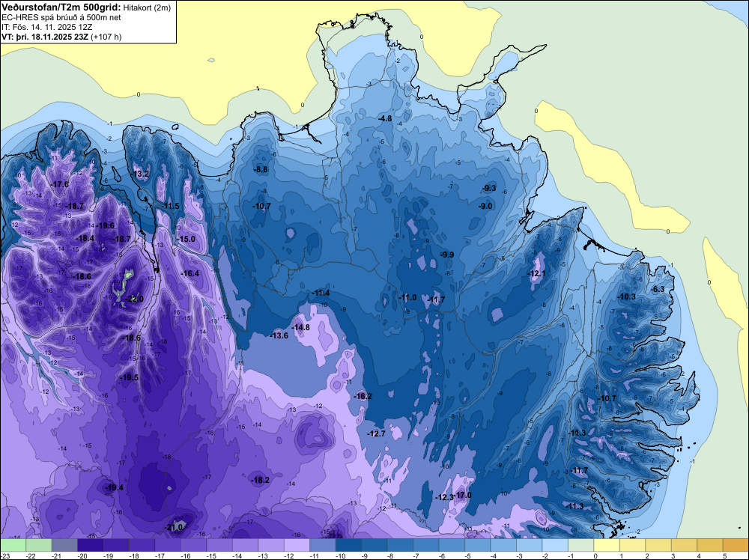749x560 pixels.
Task: Click the -16.4 station value
Action: coord(190,273)
